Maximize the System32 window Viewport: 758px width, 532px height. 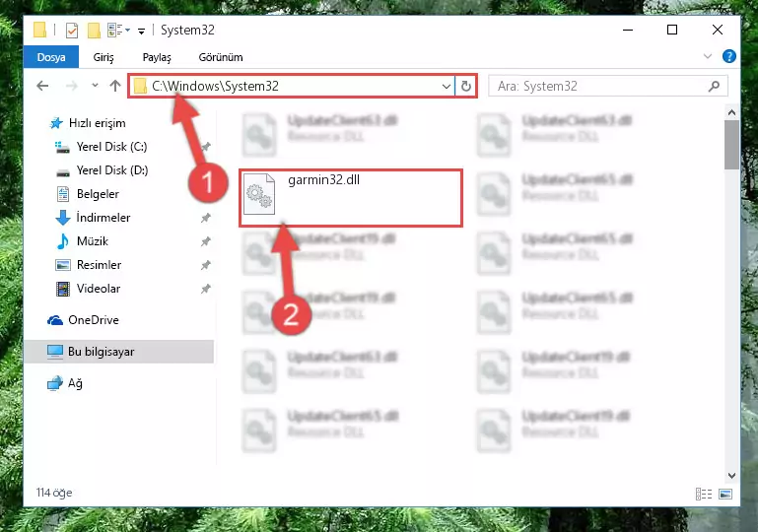[672, 30]
